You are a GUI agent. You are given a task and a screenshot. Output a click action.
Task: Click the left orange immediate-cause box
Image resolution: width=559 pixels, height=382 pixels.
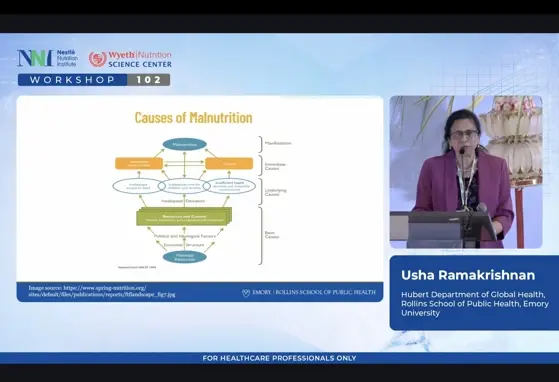pos(139,164)
